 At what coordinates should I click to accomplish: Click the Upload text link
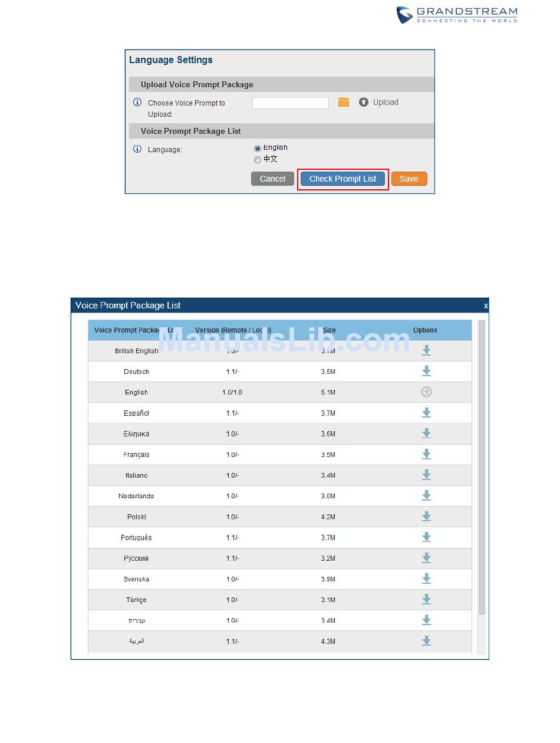click(386, 103)
